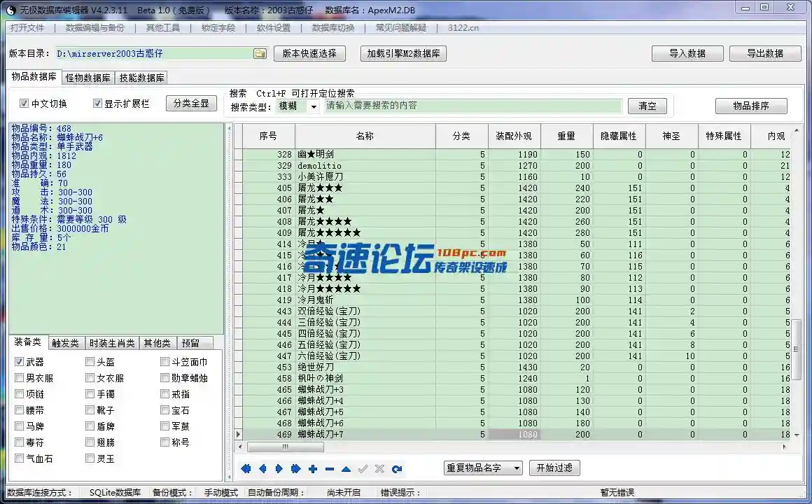Viewport: 812px width, 504px height.
Task: Insert new record with plus icon
Action: (x=313, y=469)
